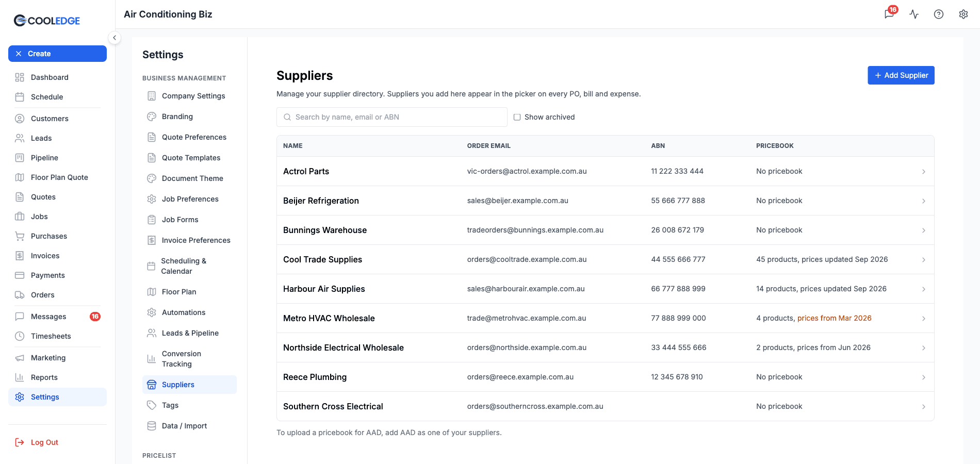Screen dimensions: 980x464
Task: Click the CoolEdge logo
Action: (x=47, y=21)
